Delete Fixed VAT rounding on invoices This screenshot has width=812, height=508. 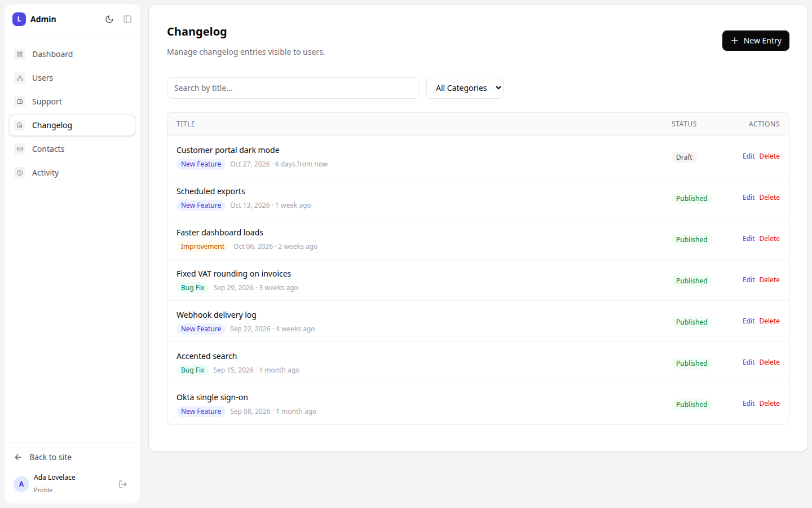coord(769,280)
